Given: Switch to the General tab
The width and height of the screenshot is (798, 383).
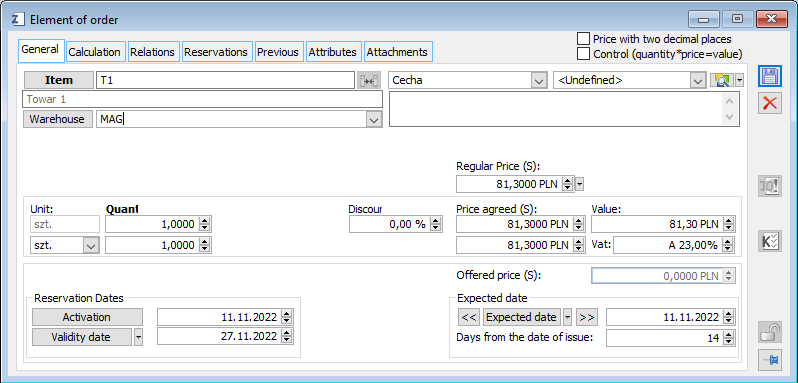Looking at the screenshot, I should pos(40,50).
